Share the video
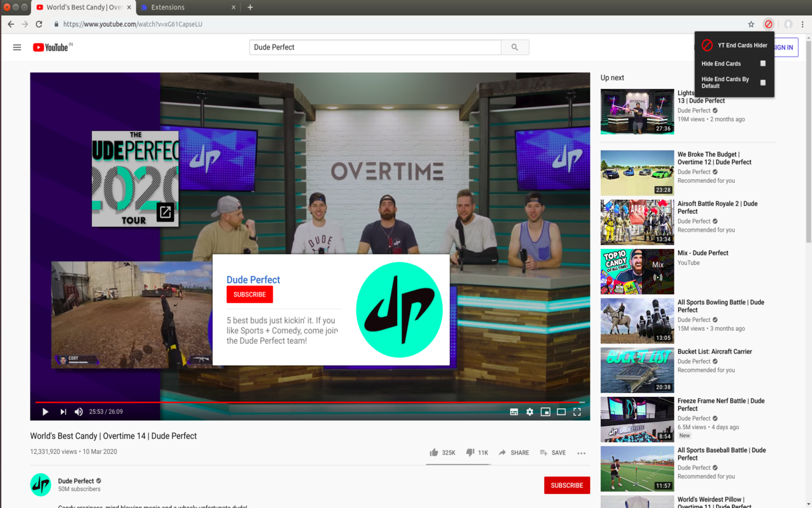This screenshot has height=508, width=812. point(513,453)
